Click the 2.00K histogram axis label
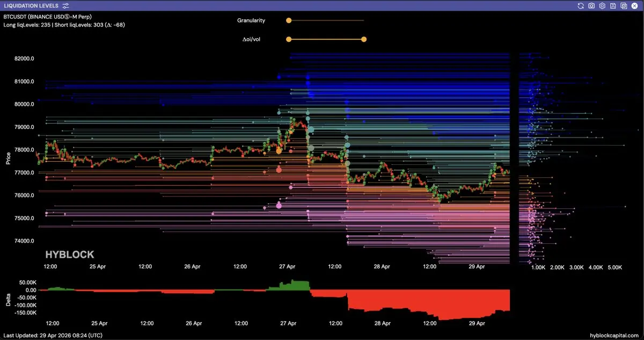Image resolution: width=644 pixels, height=340 pixels. tap(558, 267)
